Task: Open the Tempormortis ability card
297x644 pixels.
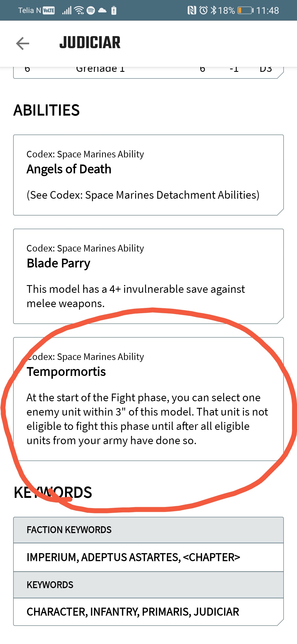Action: [148, 399]
